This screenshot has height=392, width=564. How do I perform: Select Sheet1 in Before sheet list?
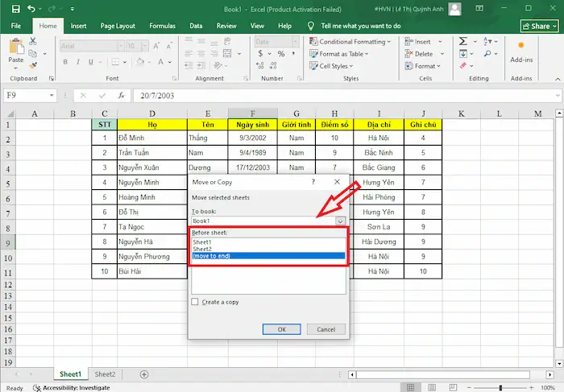click(203, 241)
